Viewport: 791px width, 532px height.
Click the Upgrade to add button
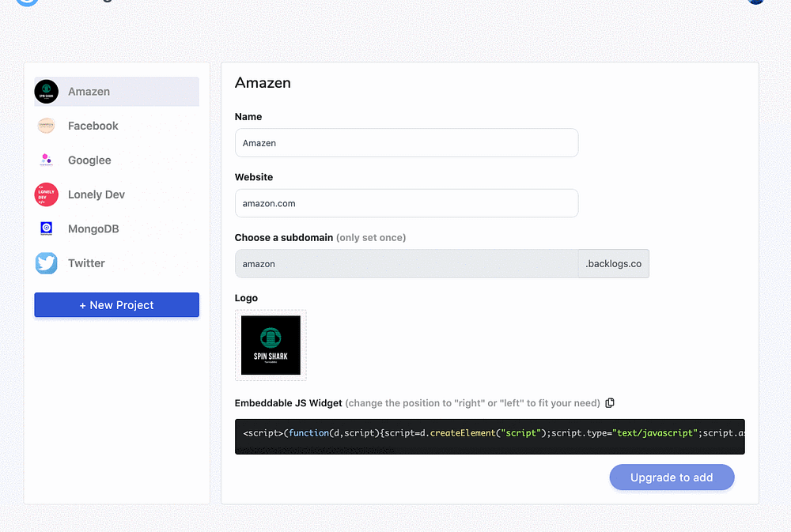point(672,477)
